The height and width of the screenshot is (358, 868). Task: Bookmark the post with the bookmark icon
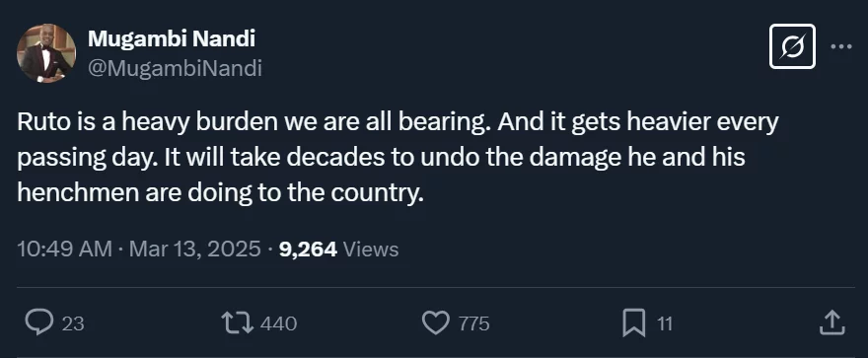[633, 322]
